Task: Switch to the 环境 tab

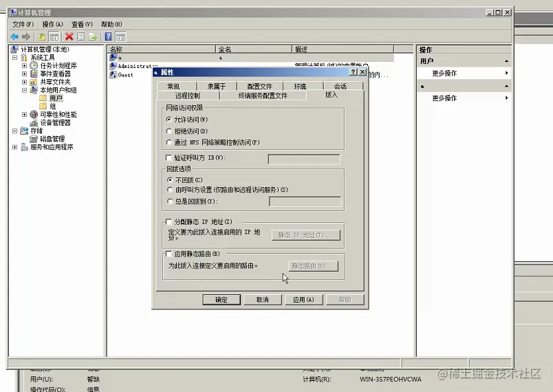Action: point(303,86)
